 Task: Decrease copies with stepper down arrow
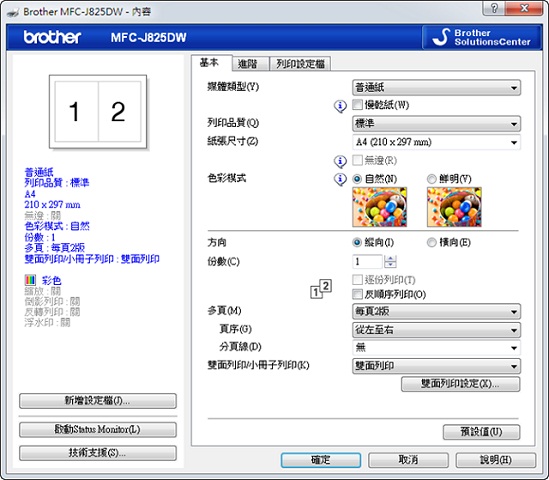coord(390,265)
